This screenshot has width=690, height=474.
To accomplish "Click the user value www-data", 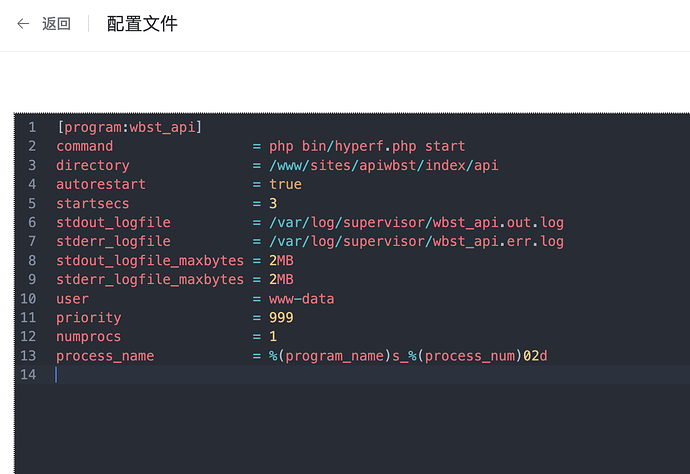I will click(301, 299).
